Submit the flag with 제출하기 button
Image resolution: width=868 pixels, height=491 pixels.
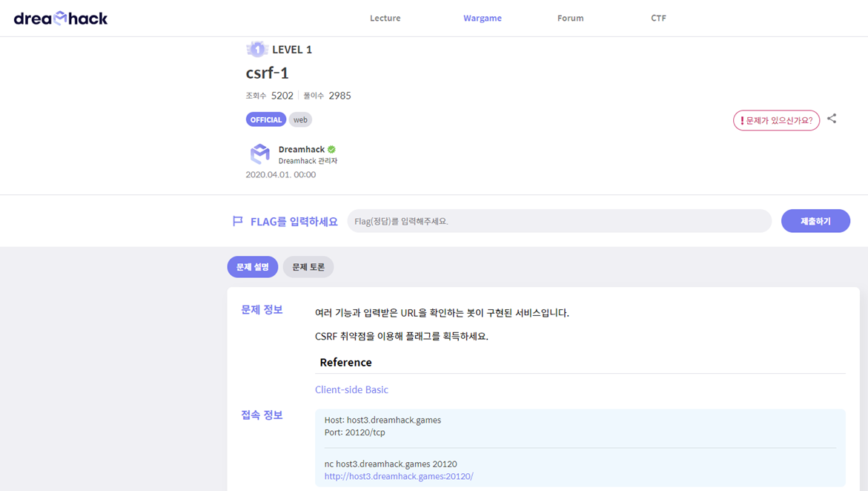click(815, 221)
